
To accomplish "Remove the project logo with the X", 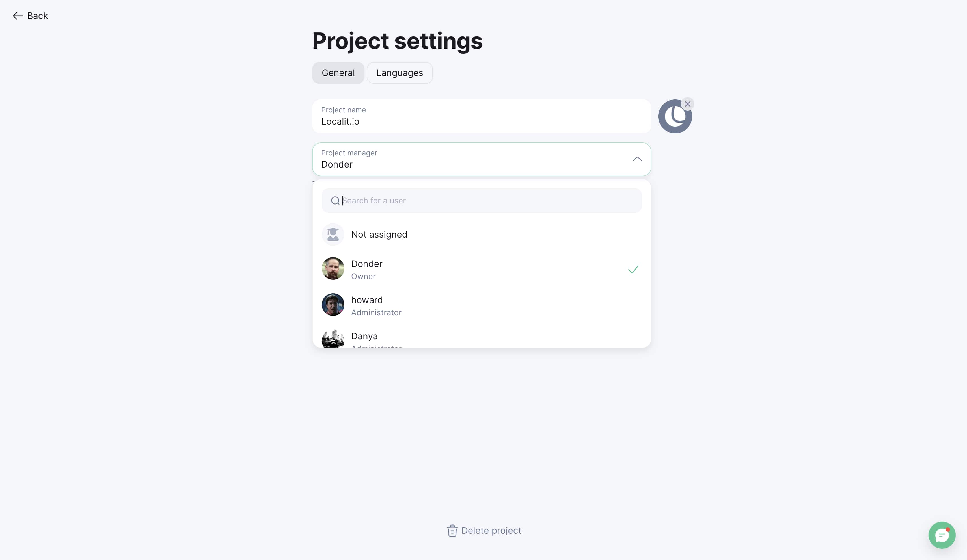I will pyautogui.click(x=687, y=104).
